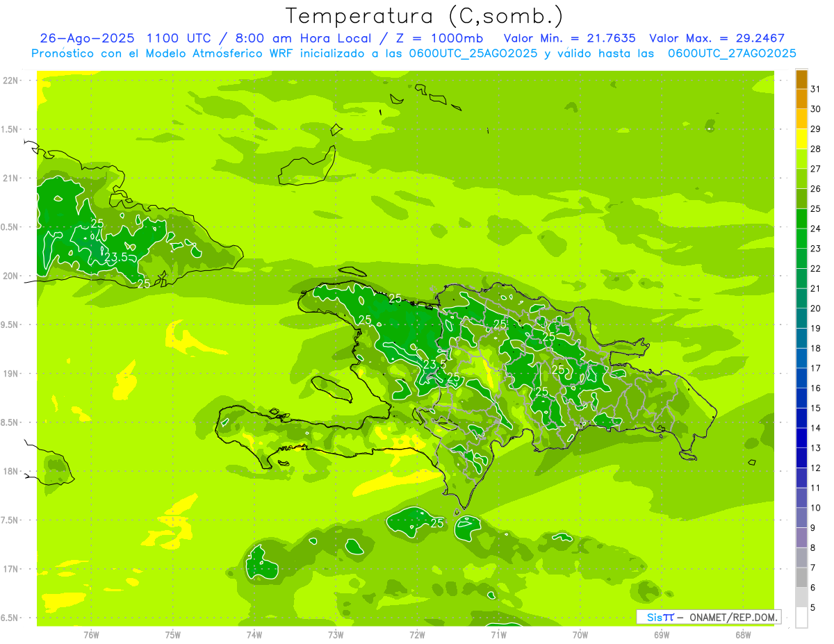The image size is (834, 644).
Task: Pick the yellow swatch between 28 and 29
Action: pos(801,139)
